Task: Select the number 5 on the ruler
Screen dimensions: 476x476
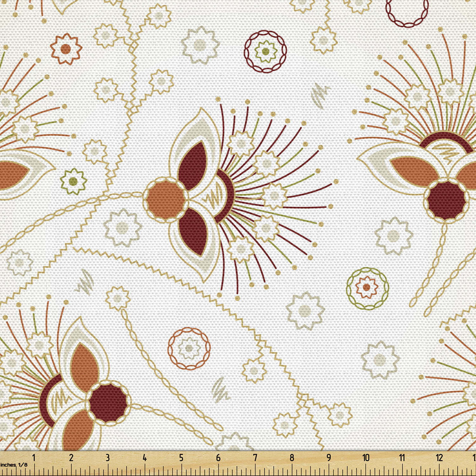Action: tap(181, 458)
